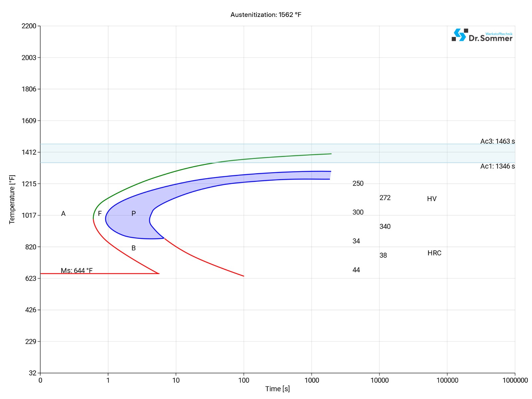Viewport: 532px width, 399px height.
Task: Click the bainite 'B' region label
Action: click(x=133, y=248)
